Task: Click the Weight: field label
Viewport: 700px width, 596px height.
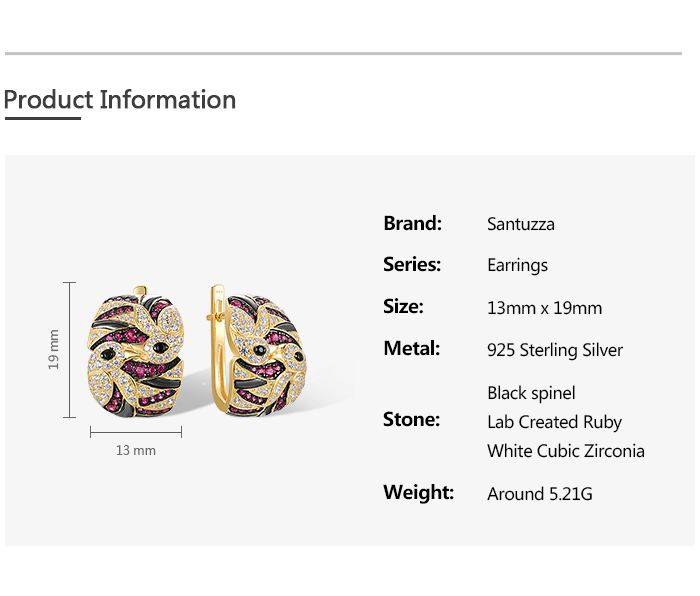Action: (418, 493)
